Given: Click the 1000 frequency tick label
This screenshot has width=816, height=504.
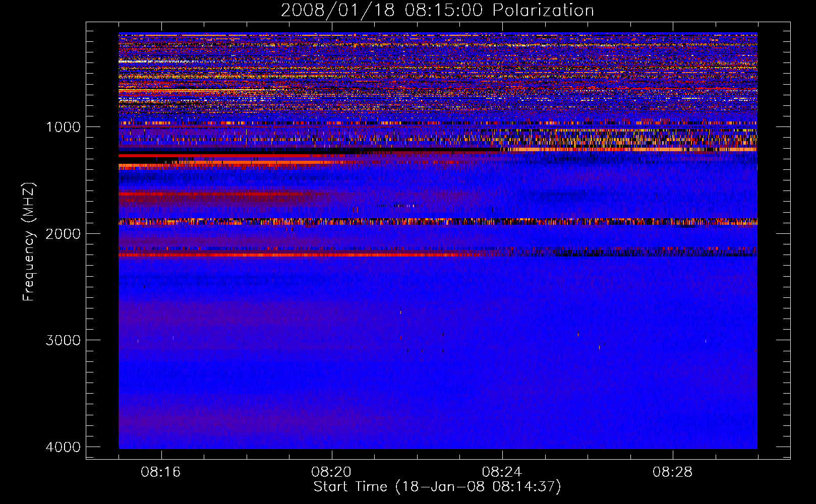Looking at the screenshot, I should pos(63,127).
